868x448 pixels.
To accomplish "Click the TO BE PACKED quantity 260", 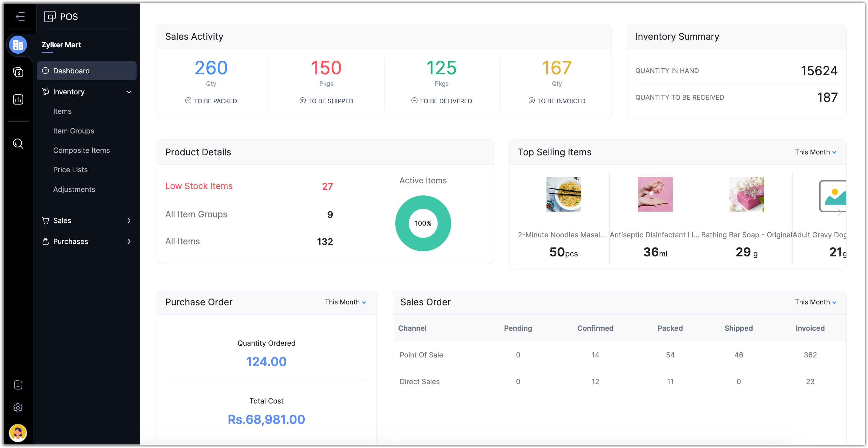I will [211, 68].
